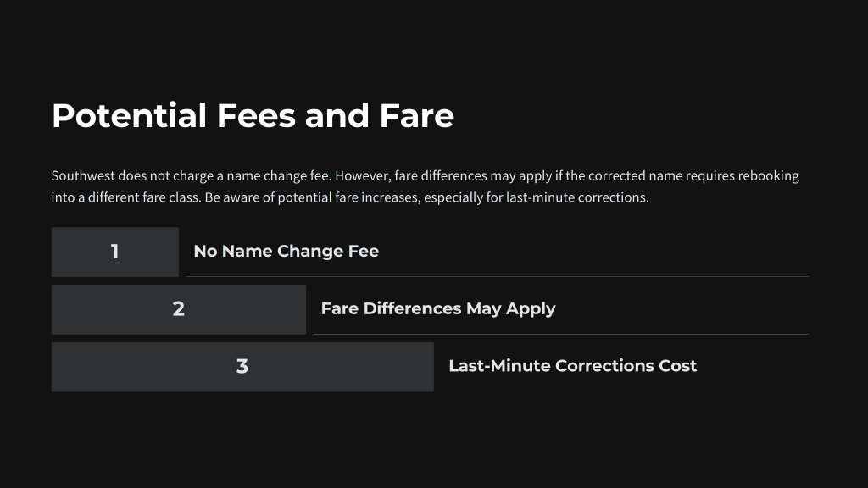Click the word 'Fare' ending the title
Viewport: 868px width, 488px height.
pyautogui.click(x=417, y=115)
